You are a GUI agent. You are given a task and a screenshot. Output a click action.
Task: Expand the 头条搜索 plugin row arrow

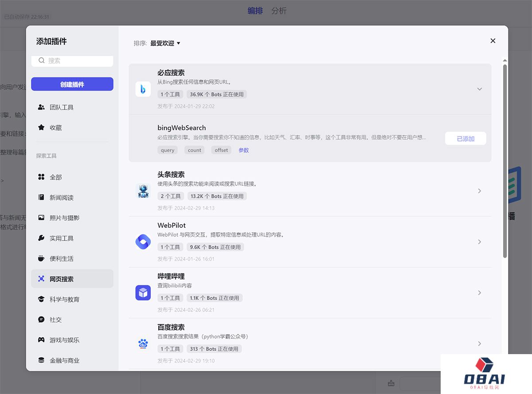click(479, 191)
